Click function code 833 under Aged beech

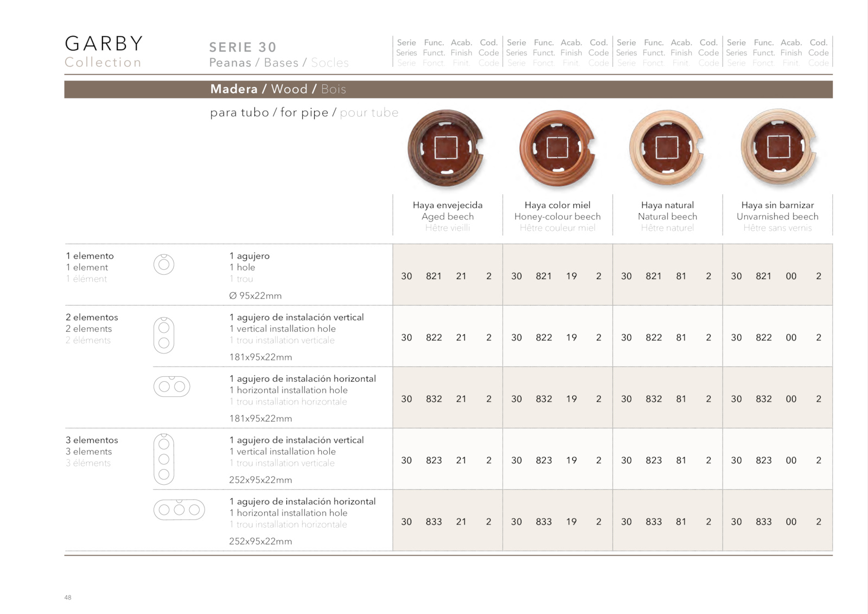click(x=433, y=521)
